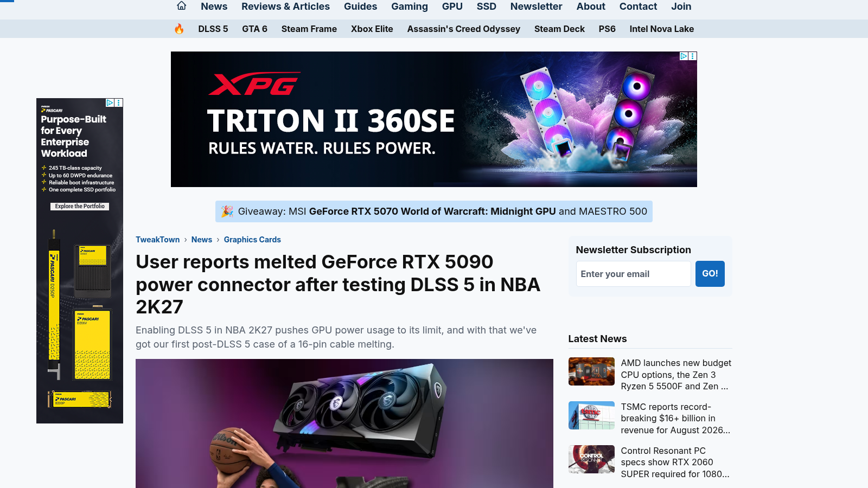
Task: Open the GPU menu item
Action: click(452, 7)
